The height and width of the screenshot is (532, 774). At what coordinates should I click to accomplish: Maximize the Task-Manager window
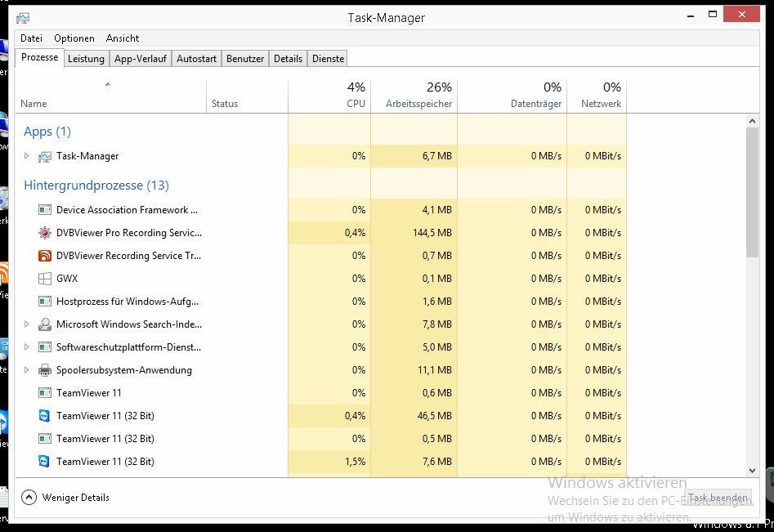[x=713, y=15]
